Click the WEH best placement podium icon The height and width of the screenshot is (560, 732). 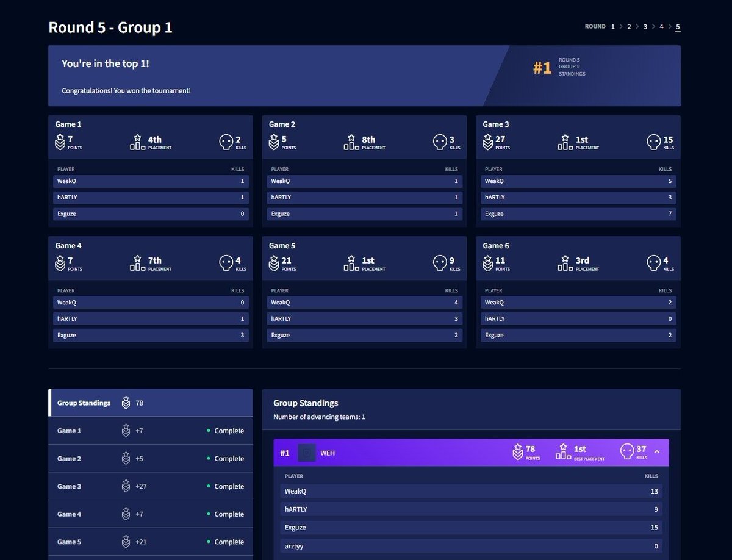[x=563, y=452]
